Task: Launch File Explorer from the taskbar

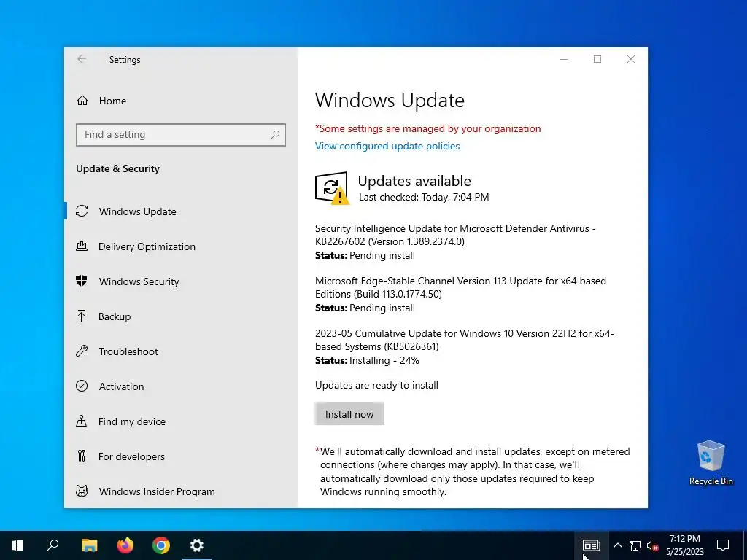Action: [89, 545]
